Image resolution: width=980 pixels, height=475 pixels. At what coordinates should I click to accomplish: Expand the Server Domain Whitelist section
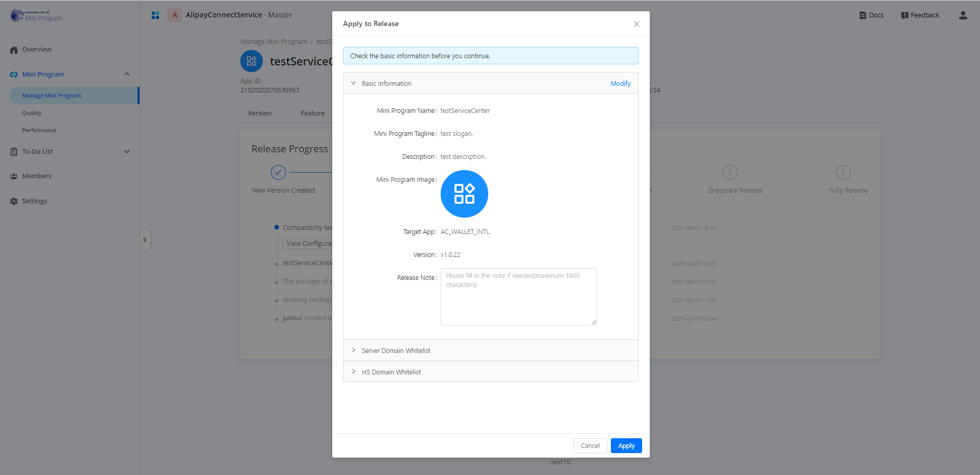click(x=353, y=350)
